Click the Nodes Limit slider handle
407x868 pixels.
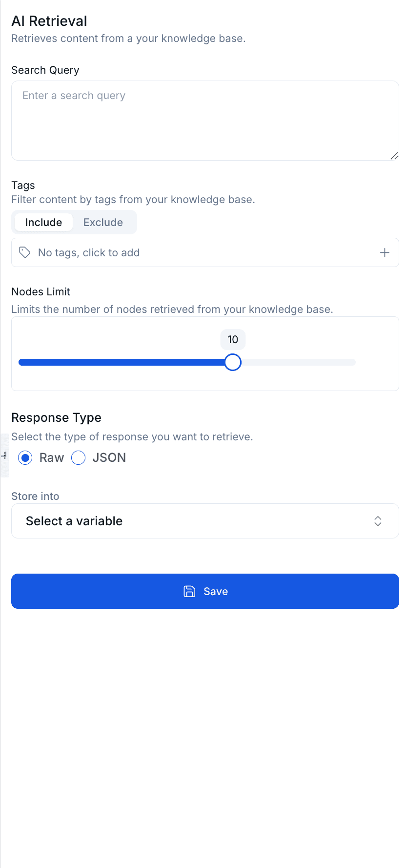[233, 362]
